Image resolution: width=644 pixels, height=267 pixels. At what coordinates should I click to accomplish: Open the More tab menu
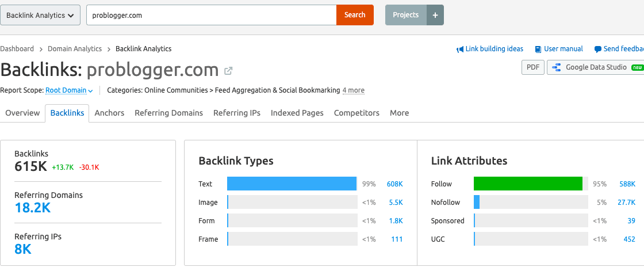click(x=399, y=113)
